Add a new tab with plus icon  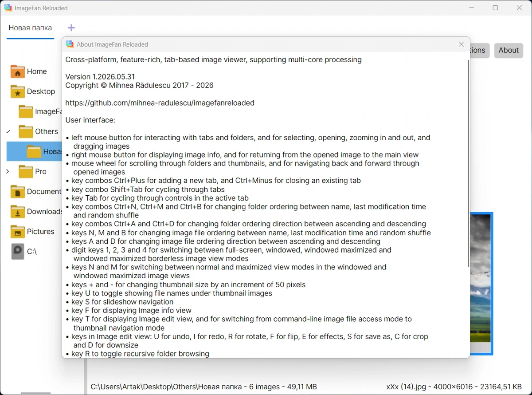coord(71,28)
